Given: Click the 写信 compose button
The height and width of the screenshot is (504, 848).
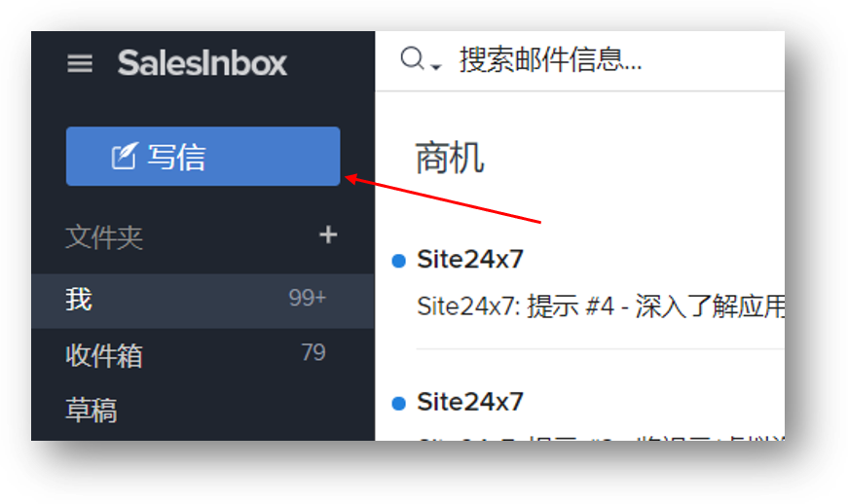Looking at the screenshot, I should pyautogui.click(x=203, y=156).
